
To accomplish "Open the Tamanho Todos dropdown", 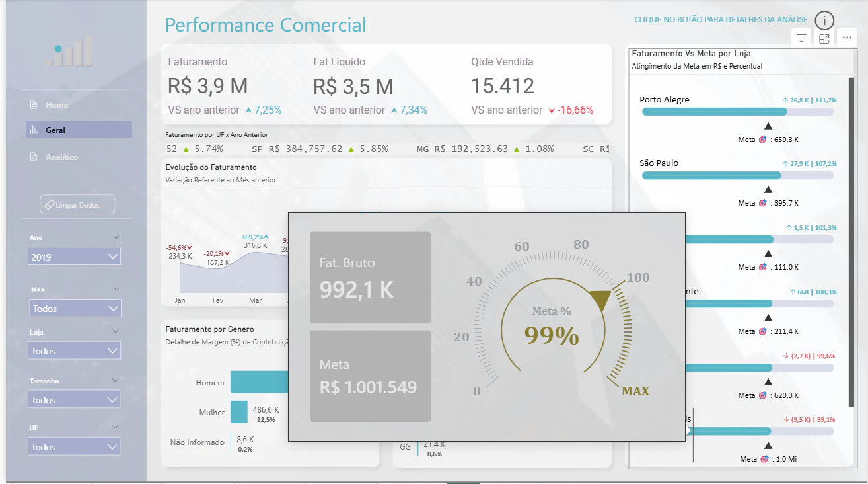I will tap(75, 399).
